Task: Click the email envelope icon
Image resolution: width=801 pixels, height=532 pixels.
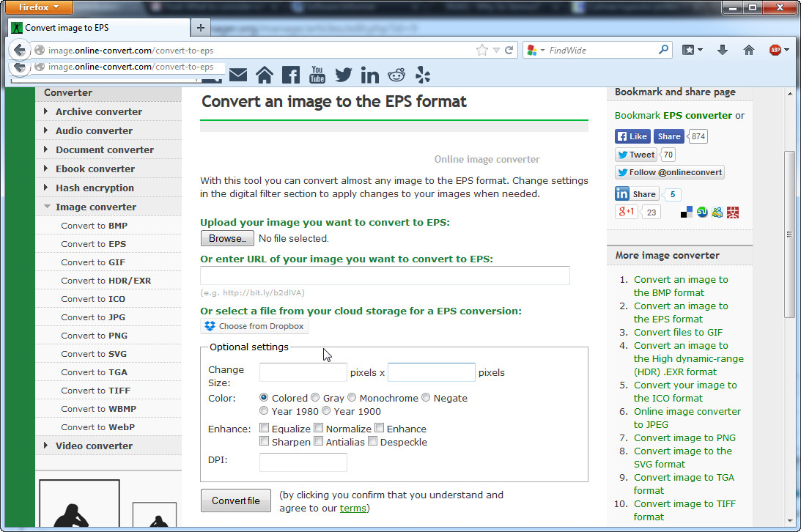Action: (238, 75)
